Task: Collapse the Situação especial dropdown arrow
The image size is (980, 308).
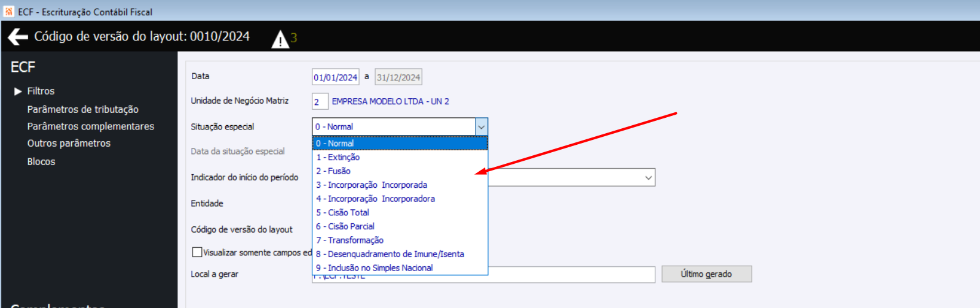Action: pos(482,127)
